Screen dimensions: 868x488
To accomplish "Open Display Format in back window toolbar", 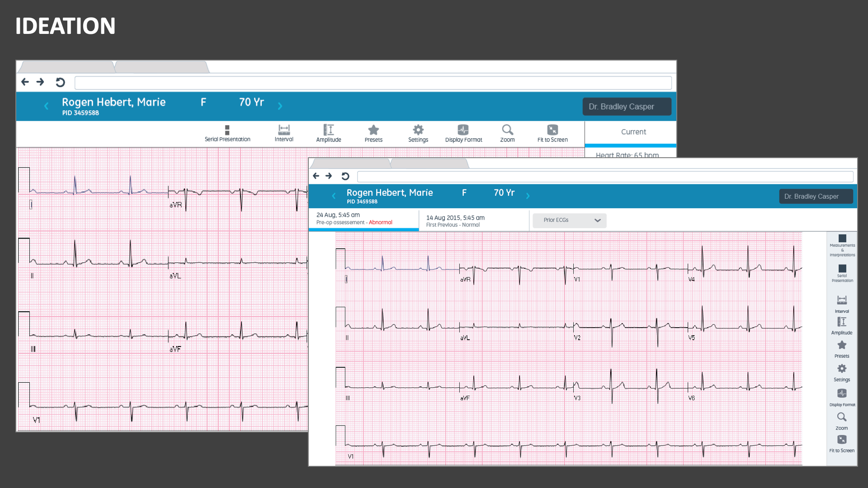I will coord(463,134).
